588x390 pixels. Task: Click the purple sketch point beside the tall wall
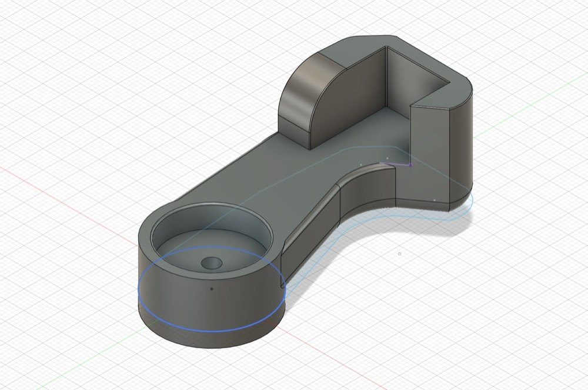click(x=410, y=164)
